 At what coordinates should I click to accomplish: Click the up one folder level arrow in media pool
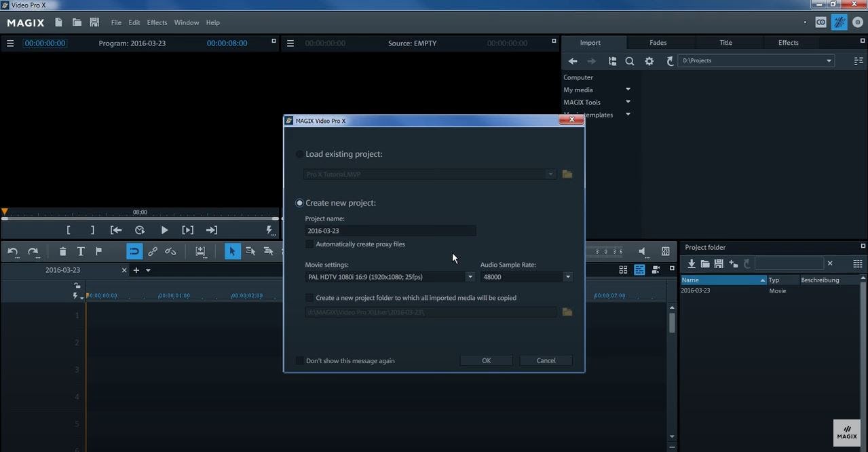670,61
